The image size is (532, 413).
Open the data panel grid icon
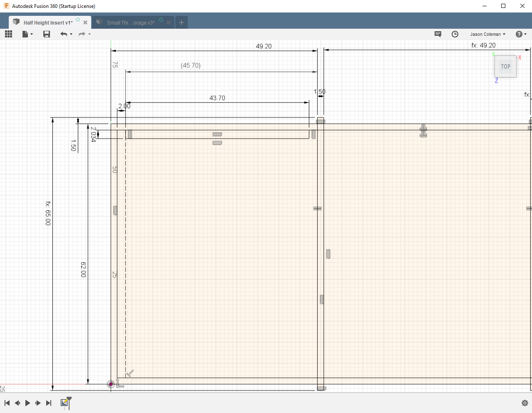(8, 34)
